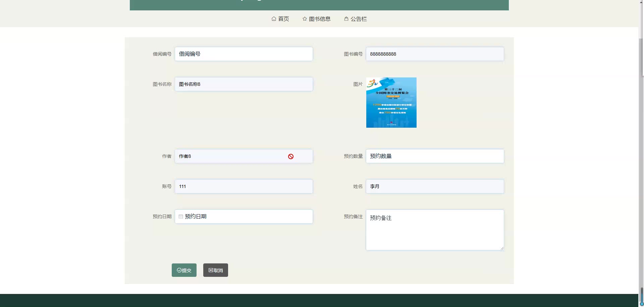Click the blue book cover image
644x307 pixels.
(x=391, y=103)
